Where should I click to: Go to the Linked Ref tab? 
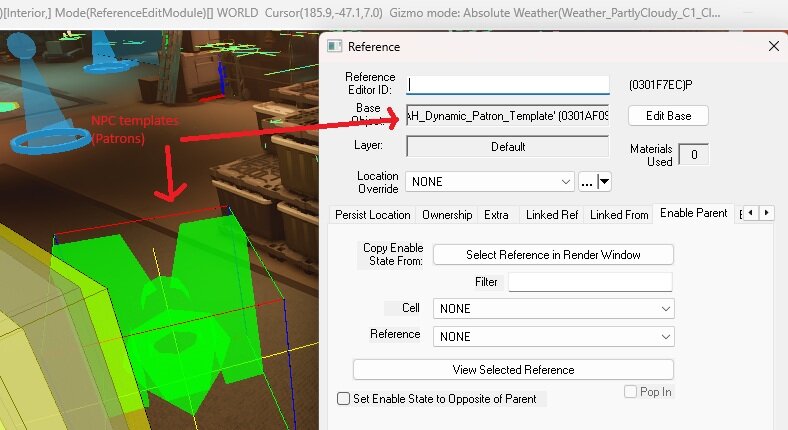(x=552, y=215)
